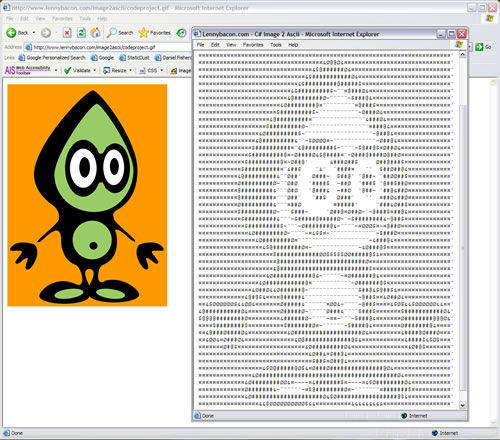This screenshot has width=500, height=440.
Task: Open Help menu in background window
Action: 102,19
